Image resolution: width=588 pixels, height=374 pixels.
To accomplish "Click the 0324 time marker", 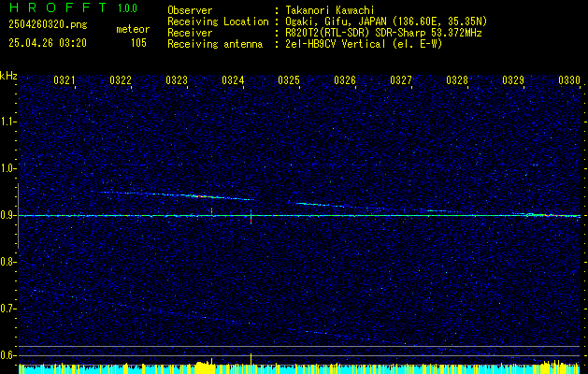I will (233, 80).
